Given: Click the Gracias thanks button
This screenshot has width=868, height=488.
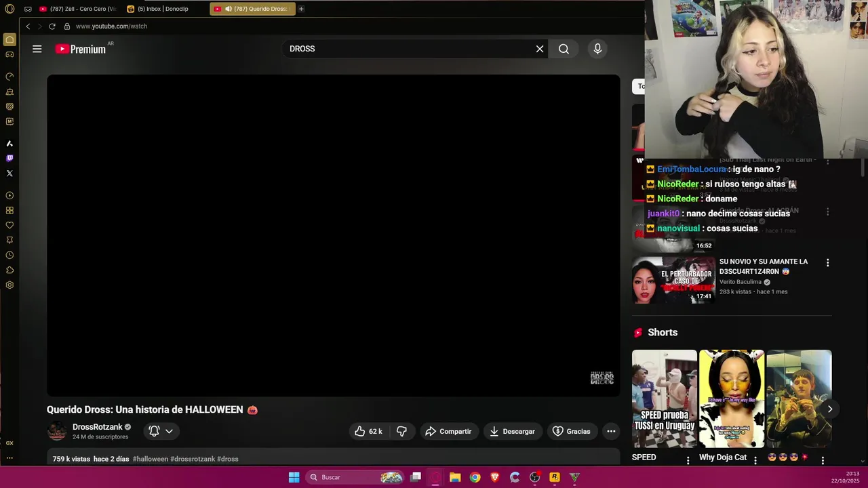Looking at the screenshot, I should pyautogui.click(x=571, y=431).
